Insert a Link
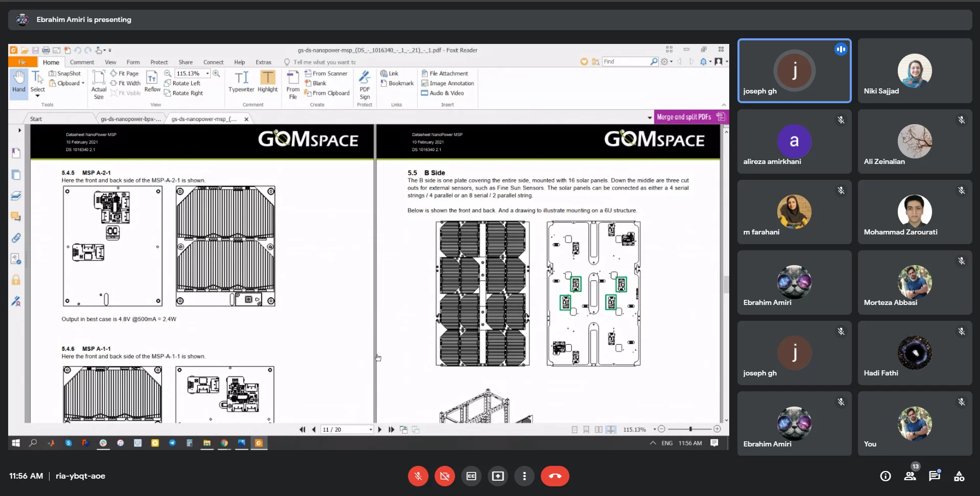This screenshot has height=496, width=980. [389, 74]
